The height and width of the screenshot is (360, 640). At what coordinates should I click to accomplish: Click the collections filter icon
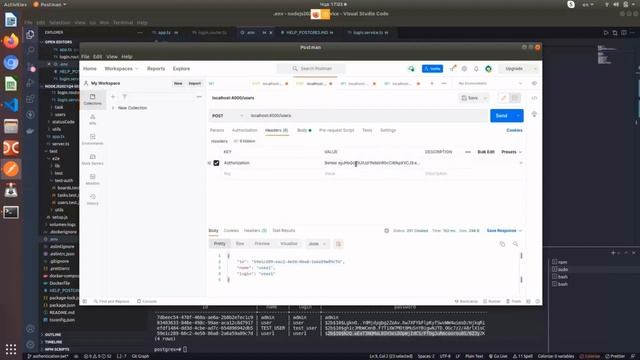[124, 97]
